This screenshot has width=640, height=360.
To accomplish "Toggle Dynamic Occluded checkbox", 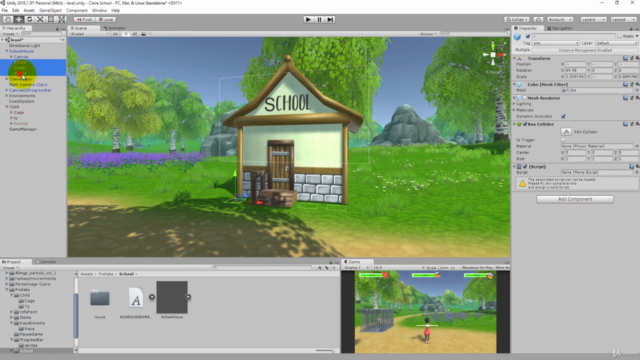I will 563,116.
